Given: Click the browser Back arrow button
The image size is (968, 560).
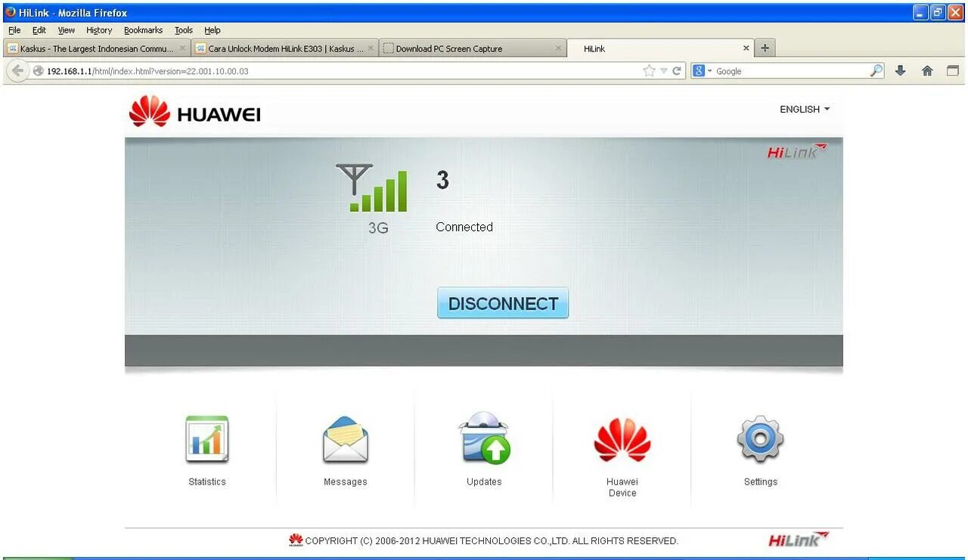Looking at the screenshot, I should 17,71.
